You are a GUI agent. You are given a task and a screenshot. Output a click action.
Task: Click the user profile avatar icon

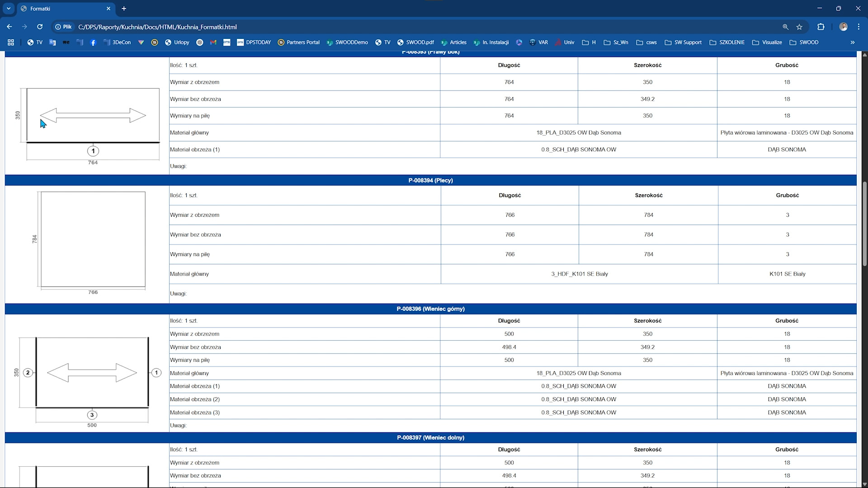click(x=843, y=27)
